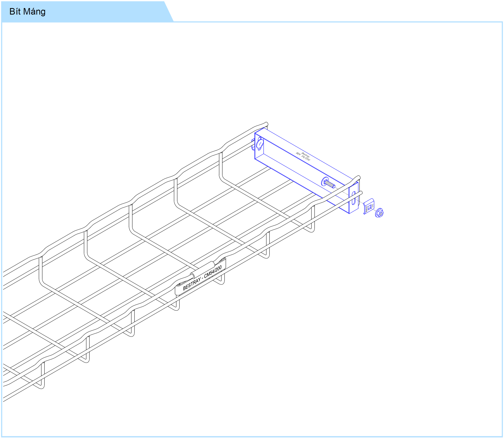Click the "Bestray BEK 54/200" engraved text
Image resolution: width=504 pixels, height=439 pixels.
(x=303, y=156)
